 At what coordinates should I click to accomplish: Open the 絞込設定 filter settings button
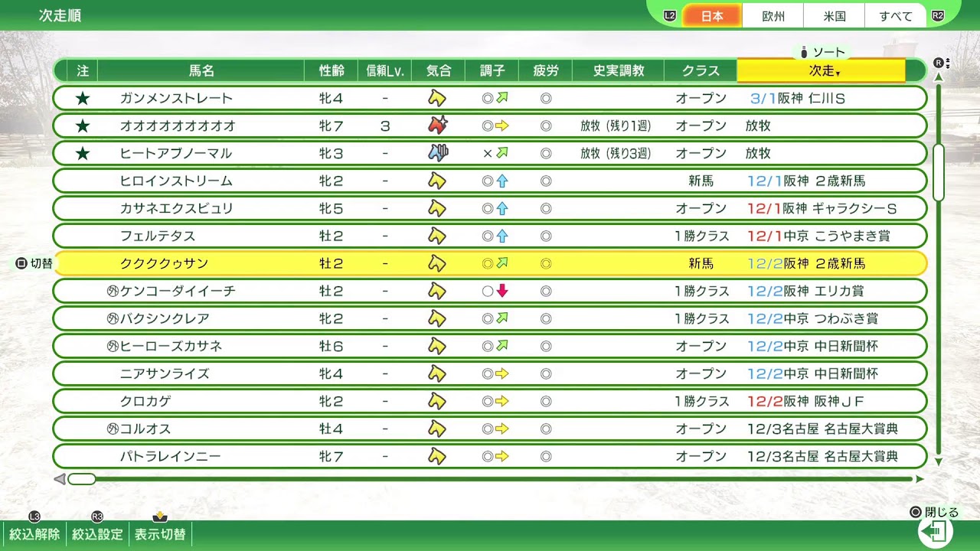coord(97,534)
